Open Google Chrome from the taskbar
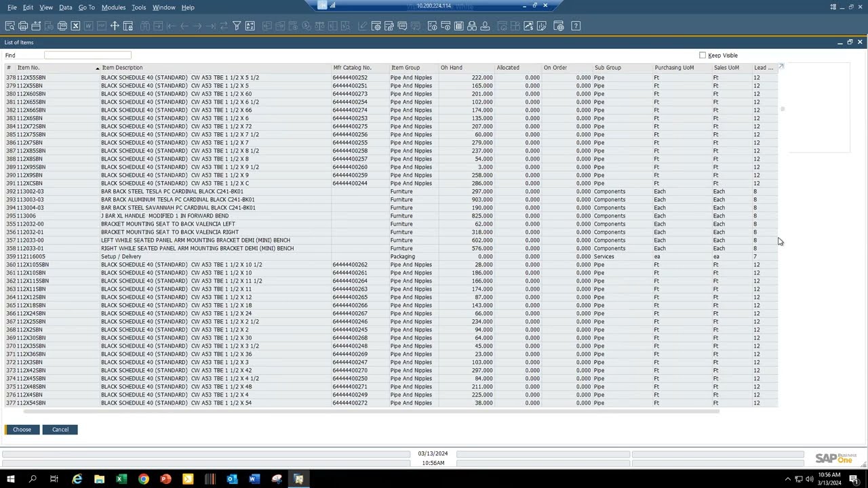Image resolution: width=868 pixels, height=488 pixels. point(144,479)
